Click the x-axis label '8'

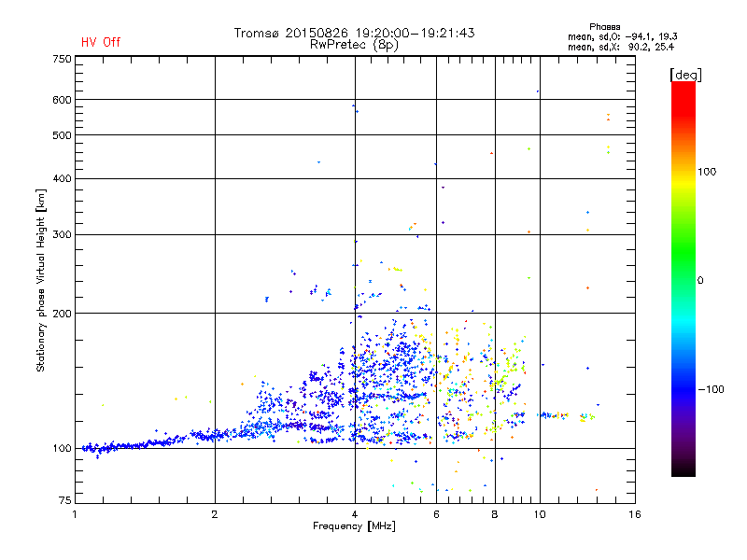click(495, 514)
